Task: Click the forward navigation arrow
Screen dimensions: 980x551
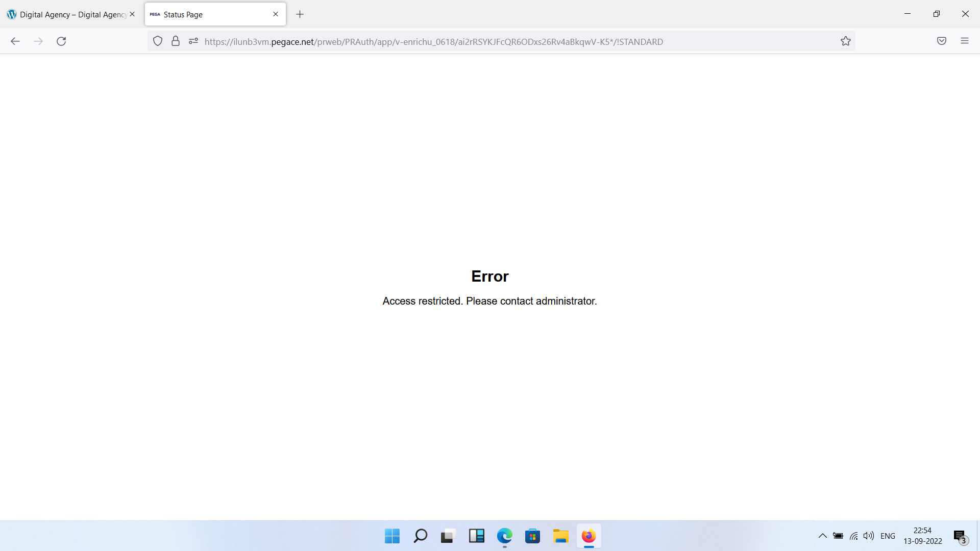Action: click(38, 41)
